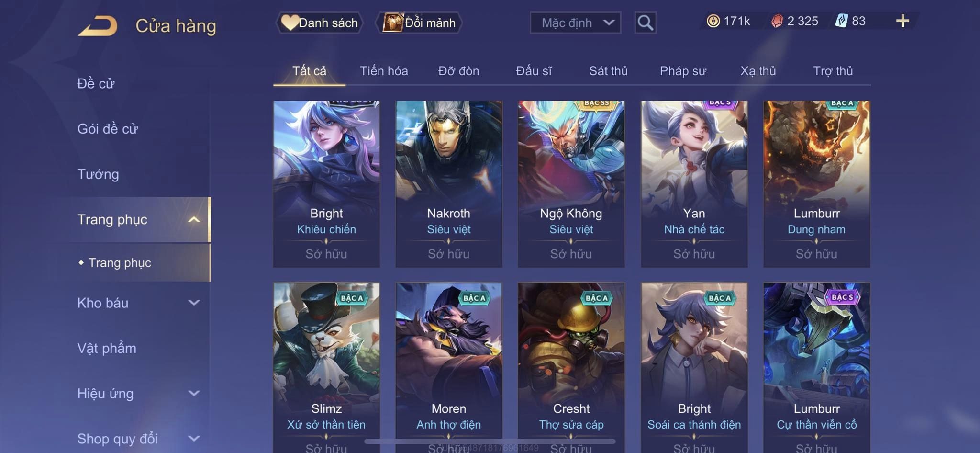This screenshot has width=980, height=453.
Task: Expand the Kho báu sidebar section
Action: tap(194, 303)
